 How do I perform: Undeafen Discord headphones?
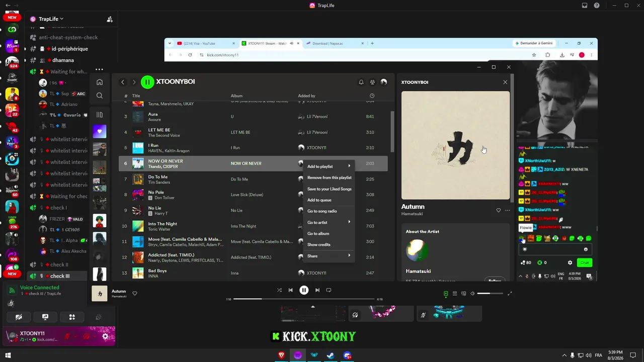tap(86, 336)
